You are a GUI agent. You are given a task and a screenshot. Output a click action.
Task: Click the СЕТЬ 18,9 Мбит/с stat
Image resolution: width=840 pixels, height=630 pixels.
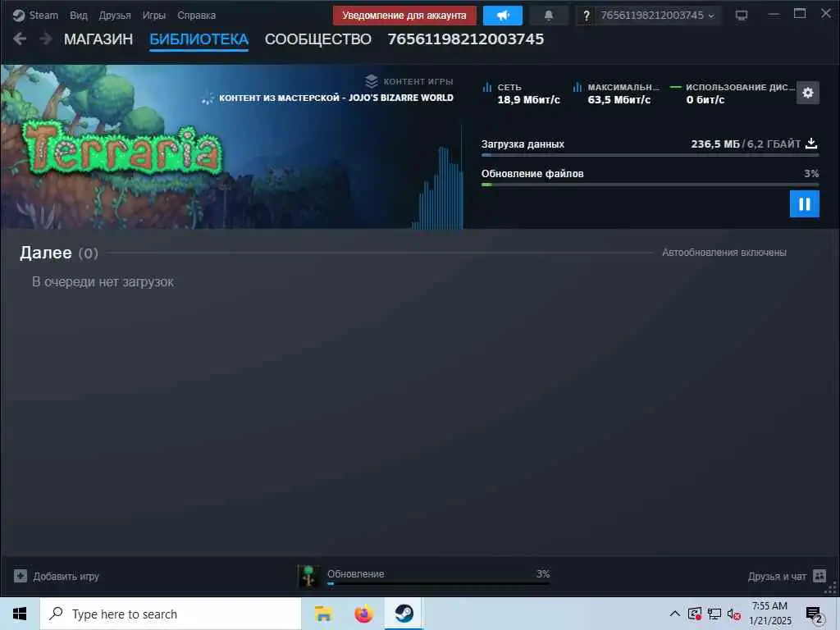point(523,94)
